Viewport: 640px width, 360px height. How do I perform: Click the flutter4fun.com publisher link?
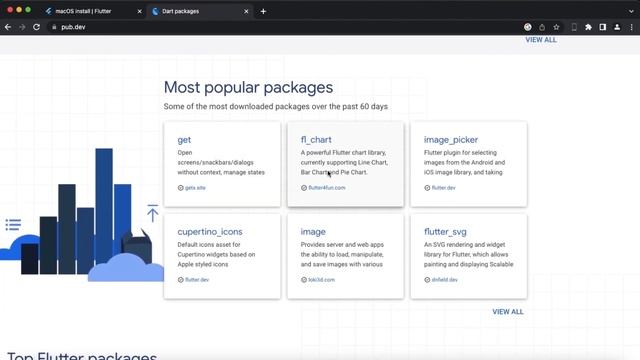(327, 188)
